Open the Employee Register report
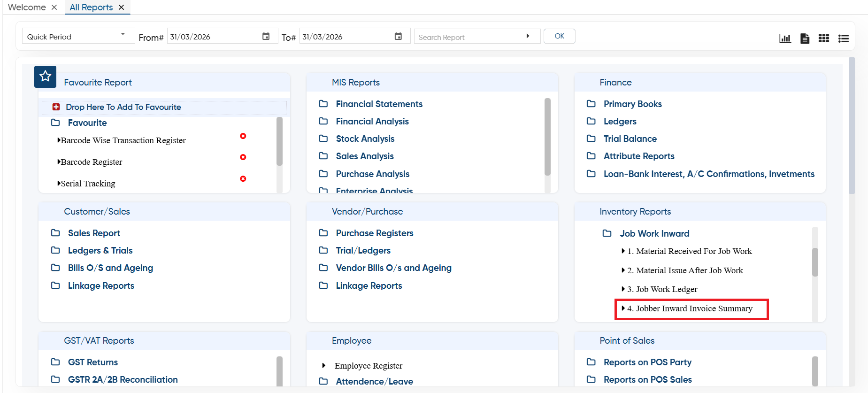The image size is (868, 393). point(369,366)
